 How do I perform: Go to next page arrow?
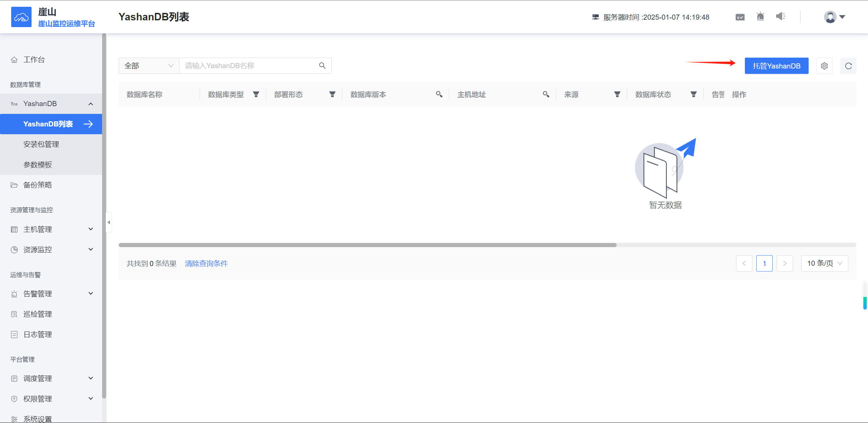785,263
